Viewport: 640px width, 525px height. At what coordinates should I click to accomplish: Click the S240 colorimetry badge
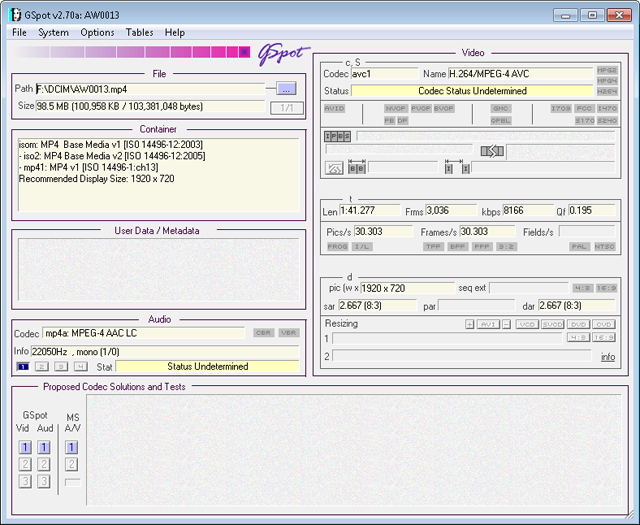click(x=607, y=120)
